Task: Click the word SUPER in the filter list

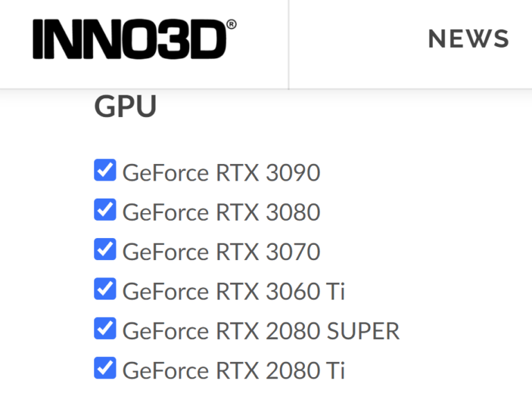Action: pos(363,331)
